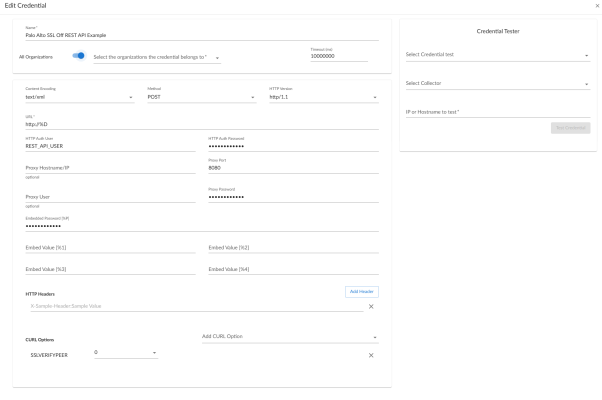This screenshot has height=400, width=602.
Task: Click the IP or Hostname to test field
Action: click(497, 112)
